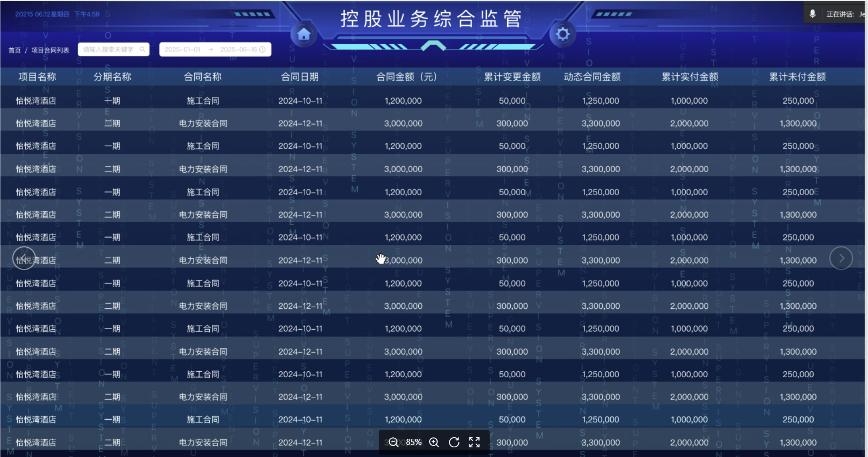Click the zoom out magnifier icon
Viewport: 868px width, 457px height.
(x=393, y=442)
